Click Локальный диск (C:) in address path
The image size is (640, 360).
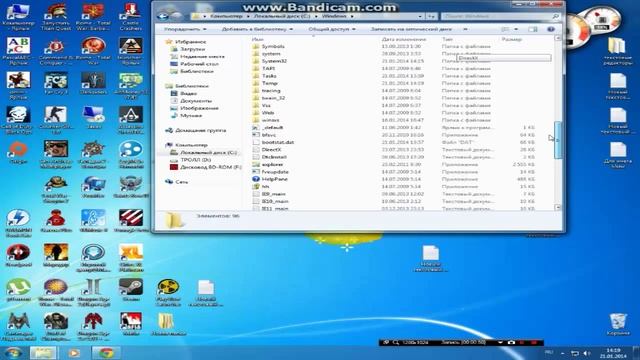[282, 16]
